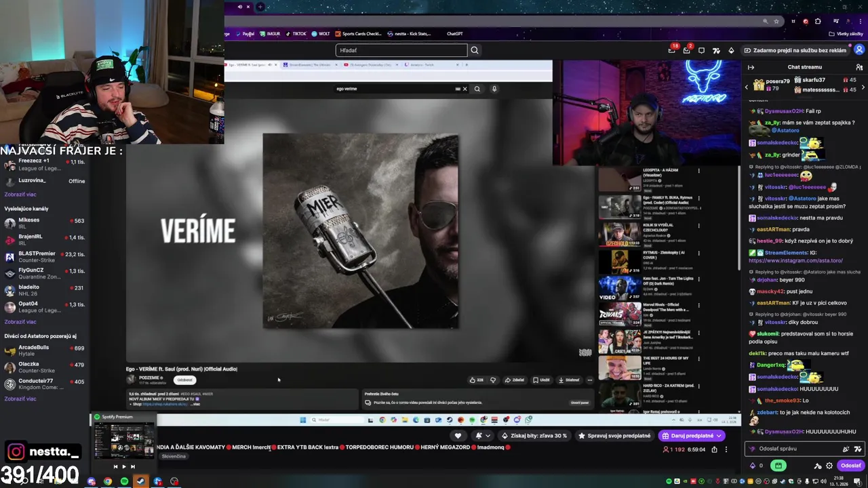
Task: Toggle the heart follow button
Action: click(458, 436)
